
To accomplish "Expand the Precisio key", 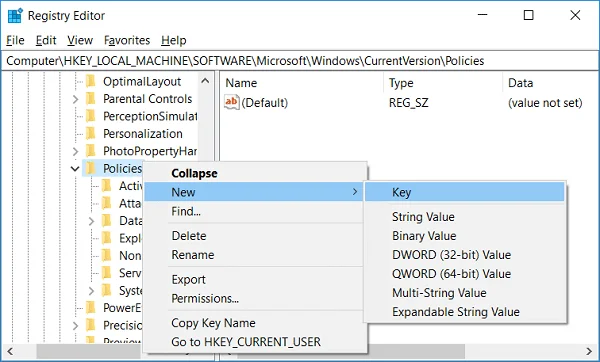I will [x=75, y=326].
